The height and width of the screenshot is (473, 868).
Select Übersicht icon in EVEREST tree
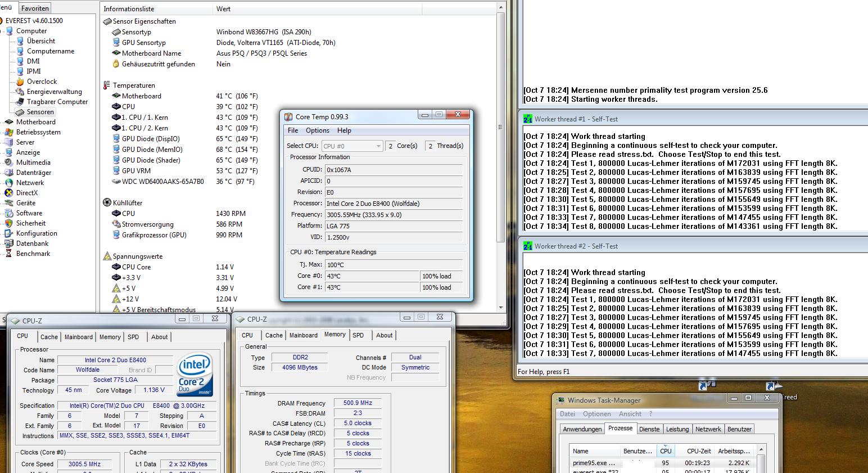(21, 41)
